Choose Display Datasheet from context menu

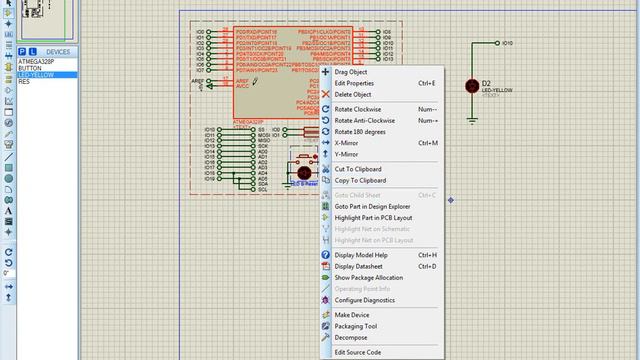tap(382, 267)
